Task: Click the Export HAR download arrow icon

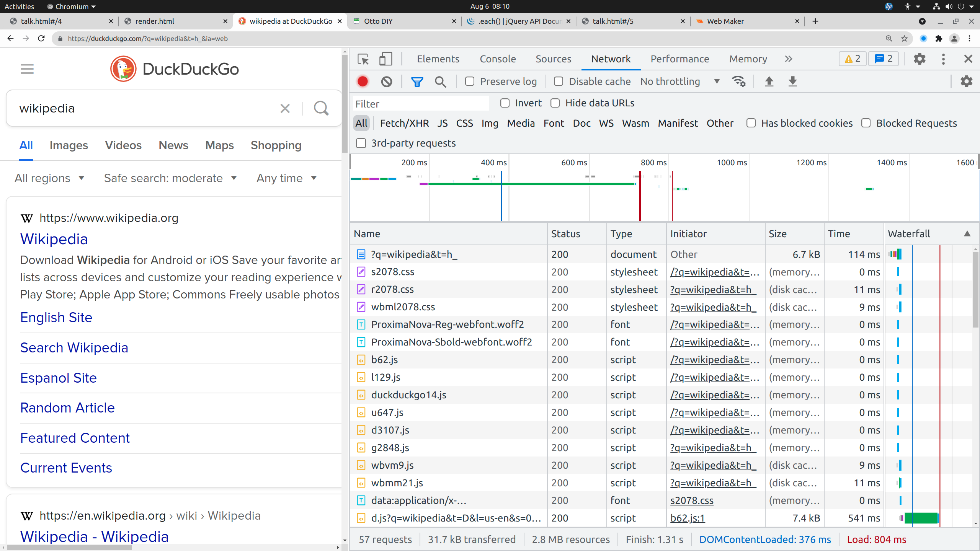Action: pos(793,82)
